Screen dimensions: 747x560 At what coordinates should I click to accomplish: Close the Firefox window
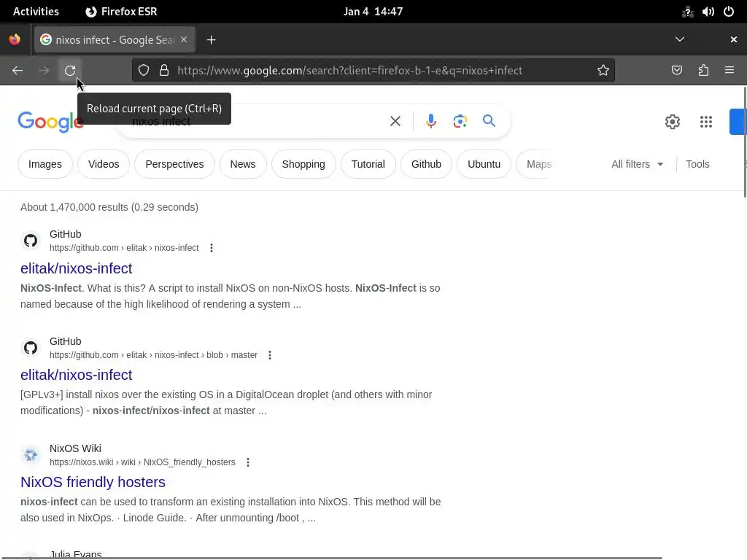tap(734, 39)
